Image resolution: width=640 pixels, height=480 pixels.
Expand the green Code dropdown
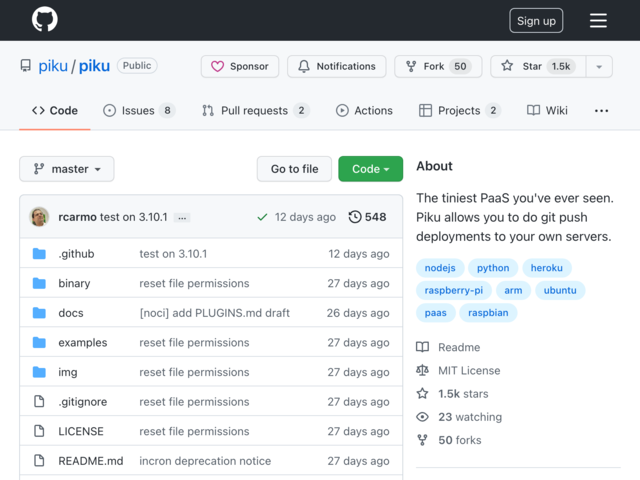(x=371, y=169)
